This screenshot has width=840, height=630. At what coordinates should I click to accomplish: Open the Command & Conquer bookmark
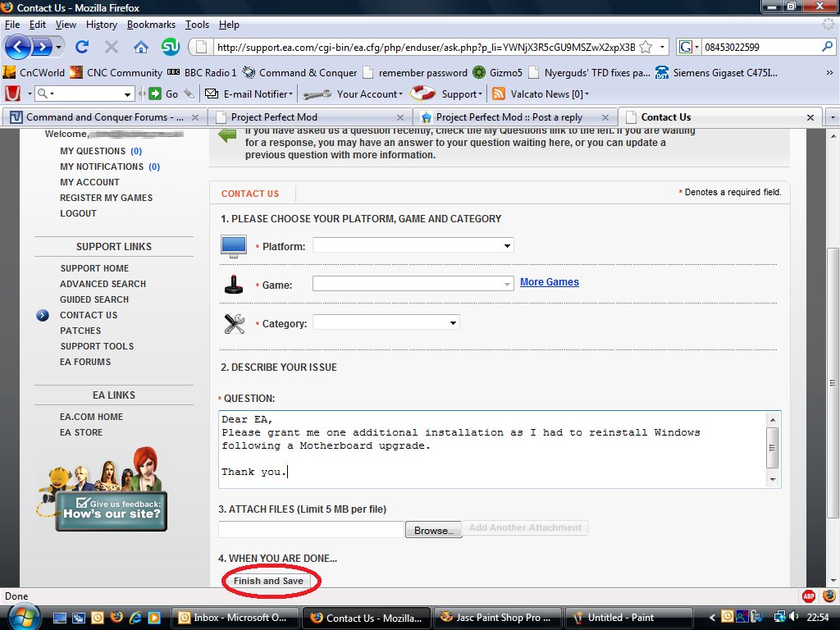[299, 72]
